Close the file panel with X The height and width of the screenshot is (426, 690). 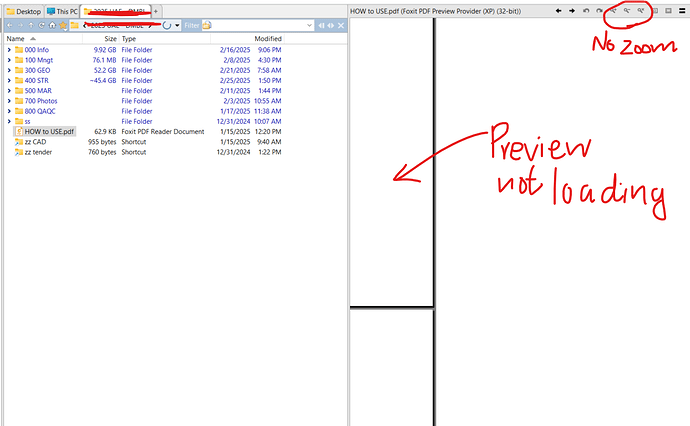coord(341,26)
